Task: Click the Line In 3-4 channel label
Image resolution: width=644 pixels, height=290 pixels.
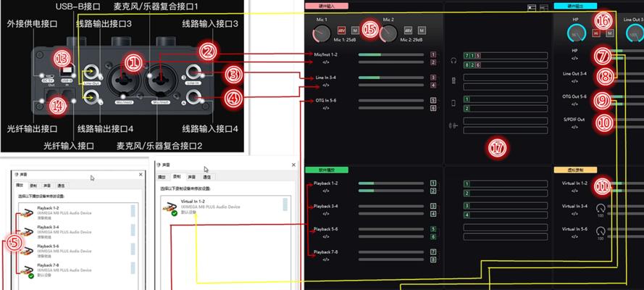Action: point(326,78)
